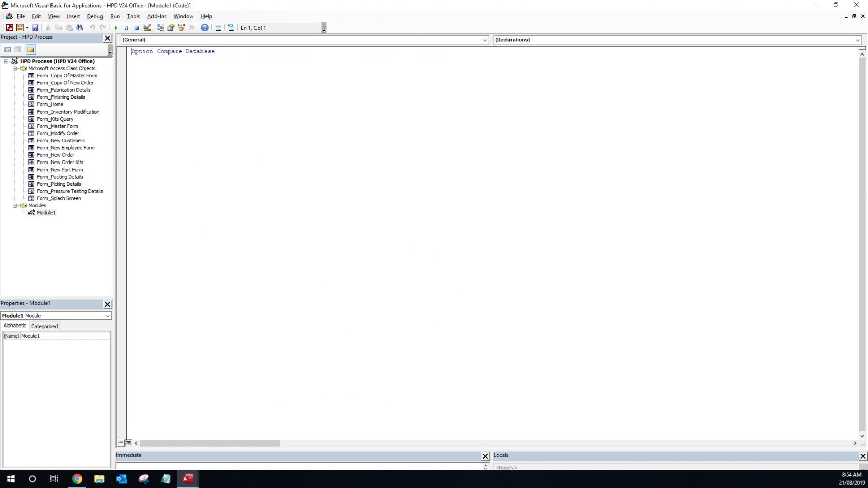This screenshot has height=488, width=868.
Task: Open Google Chrome from the taskbar
Action: (77, 479)
